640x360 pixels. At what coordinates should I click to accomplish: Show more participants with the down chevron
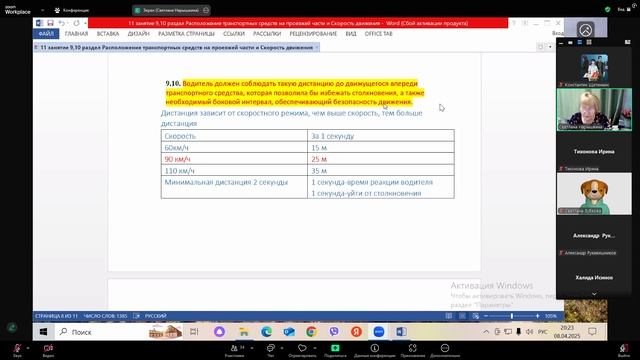point(594,294)
